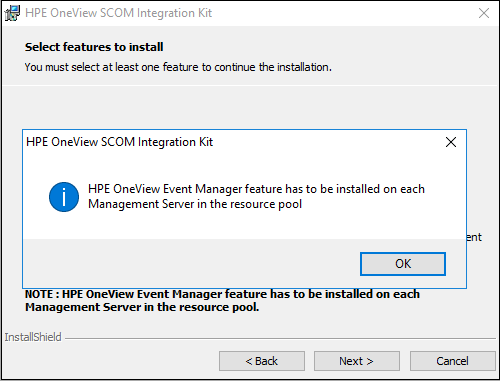The image size is (500, 381).
Task: Close the HPE OneView message dialog
Action: pyautogui.click(x=451, y=142)
